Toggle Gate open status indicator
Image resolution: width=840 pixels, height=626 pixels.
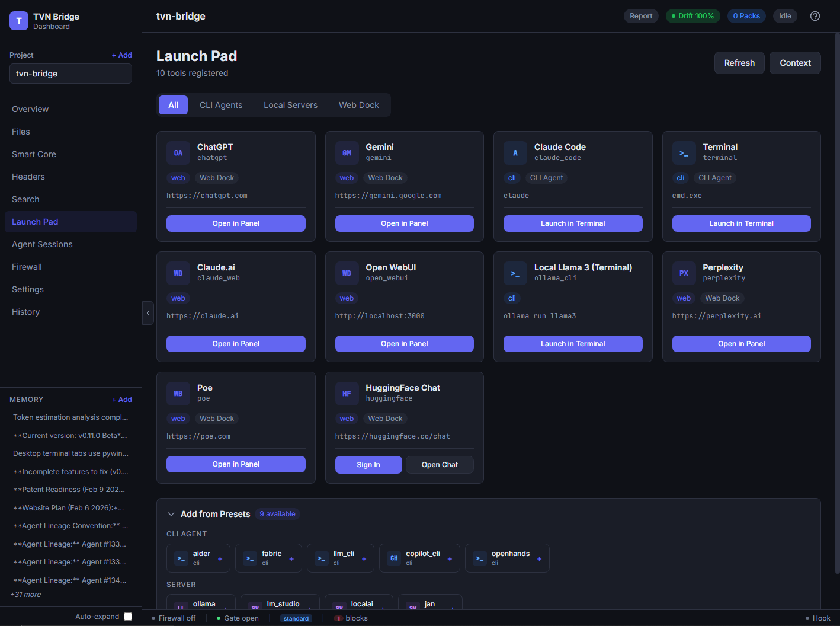pyautogui.click(x=237, y=618)
